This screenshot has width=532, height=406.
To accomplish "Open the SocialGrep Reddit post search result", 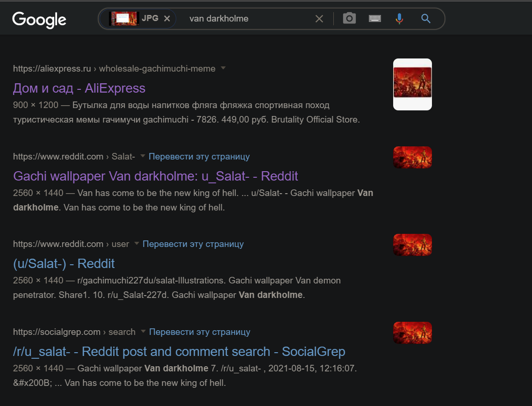I will click(179, 352).
